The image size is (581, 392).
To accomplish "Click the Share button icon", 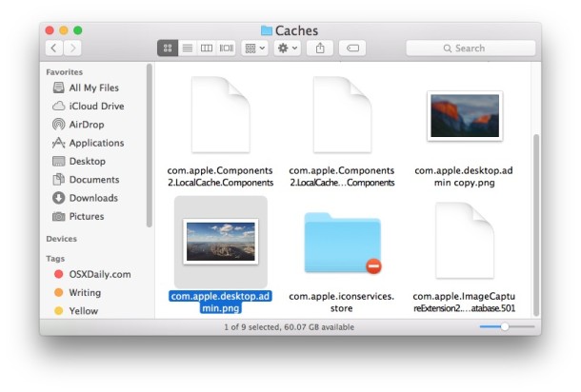I will pos(320,48).
